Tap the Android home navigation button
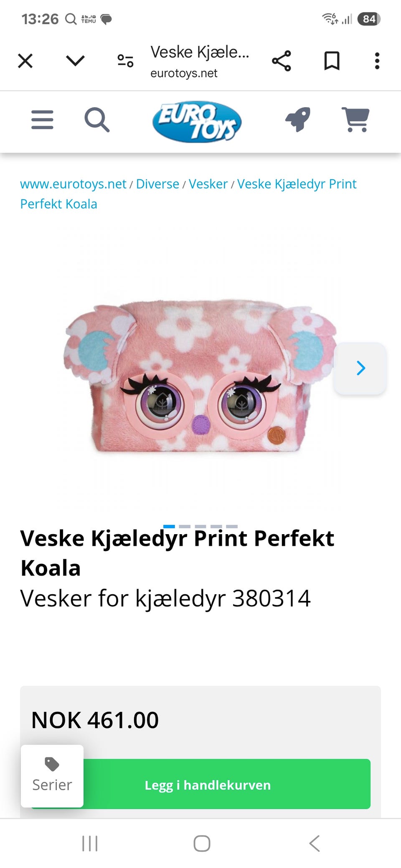The width and height of the screenshot is (401, 868). 202,843
